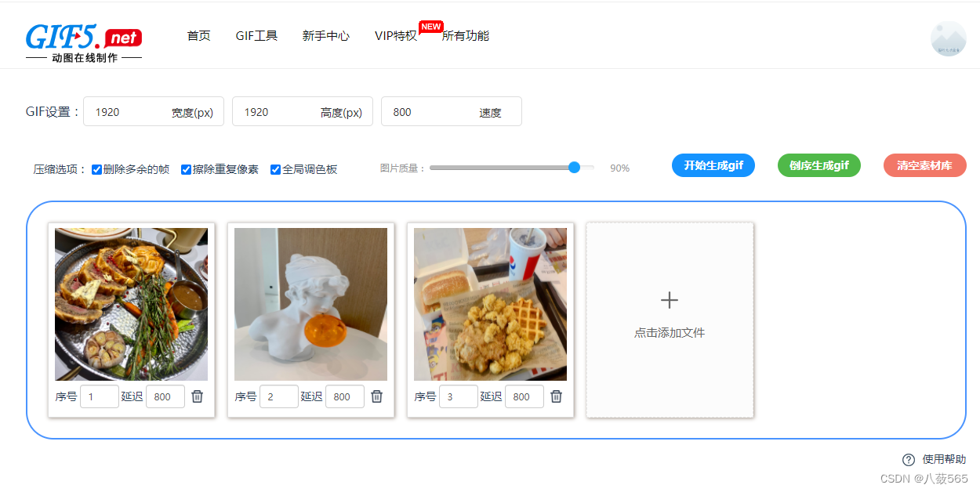Open the GIF工具 menu
Screen dimensions: 980x492
pos(256,36)
